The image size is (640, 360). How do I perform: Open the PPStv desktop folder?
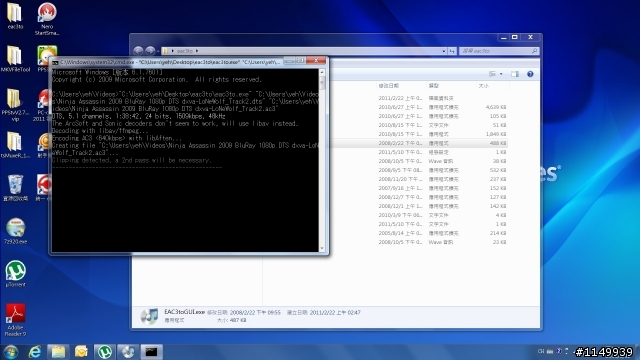(x=15, y=105)
